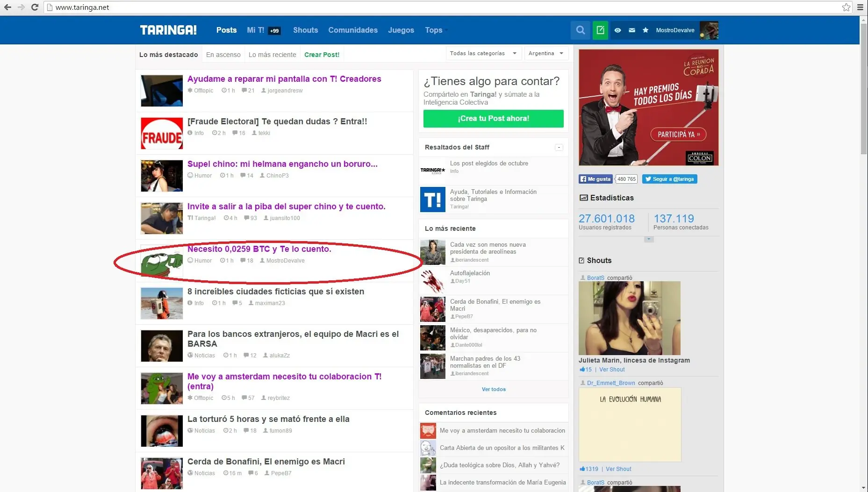
Task: Open messages via the envelope icon
Action: [x=631, y=30]
